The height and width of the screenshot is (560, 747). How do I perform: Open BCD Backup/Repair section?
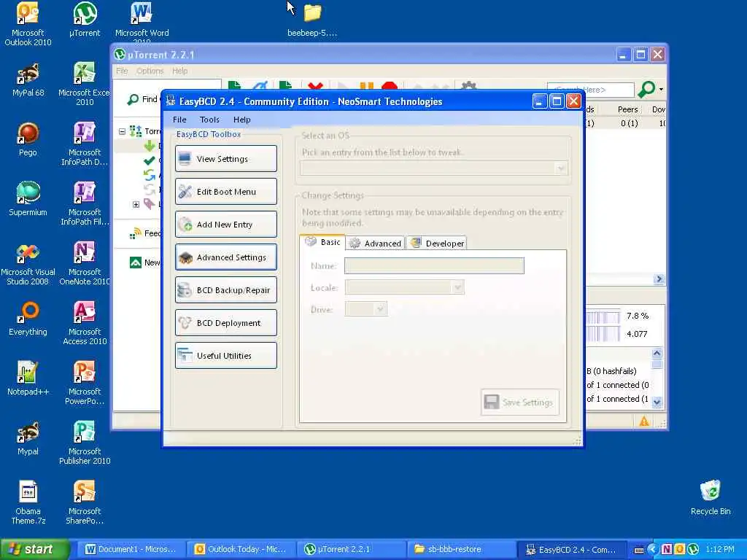[226, 290]
